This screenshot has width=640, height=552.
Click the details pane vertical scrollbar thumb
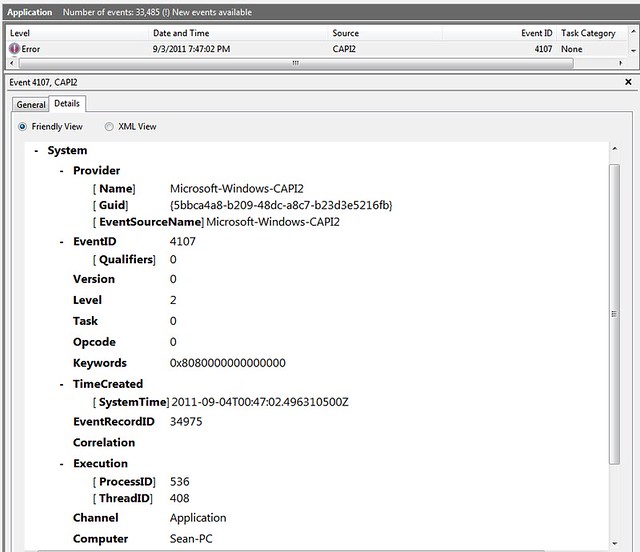(x=614, y=314)
